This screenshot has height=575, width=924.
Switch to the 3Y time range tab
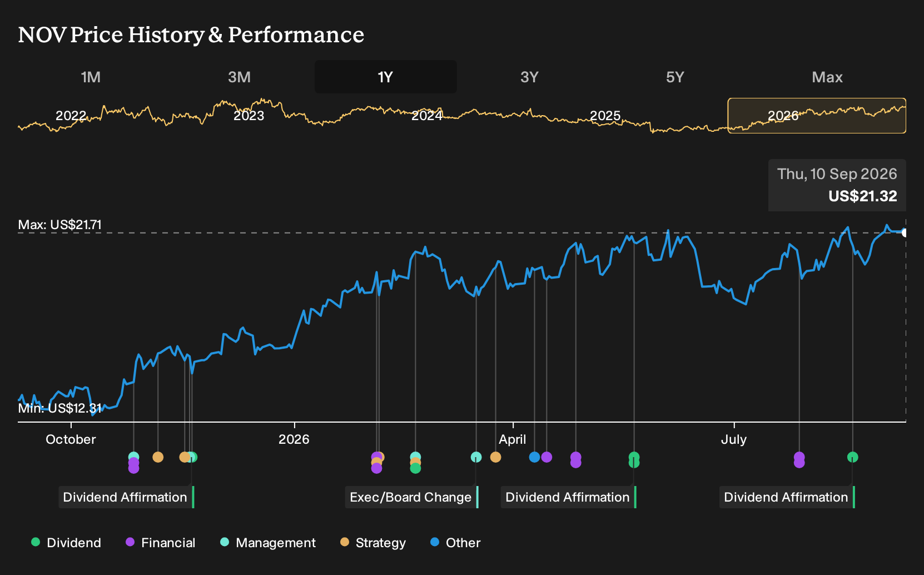tap(529, 77)
